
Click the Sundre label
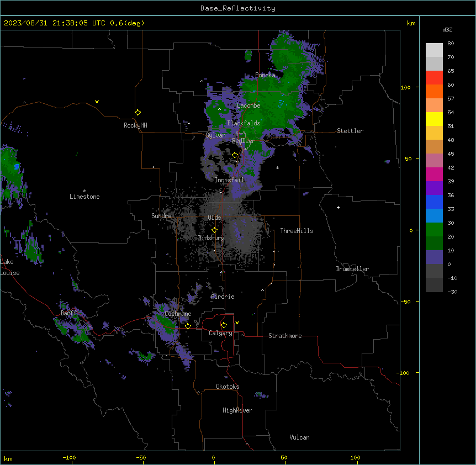pos(161,216)
